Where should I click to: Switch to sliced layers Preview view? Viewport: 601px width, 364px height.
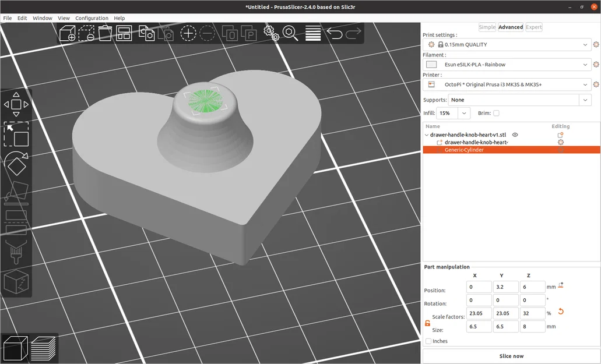pyautogui.click(x=43, y=348)
